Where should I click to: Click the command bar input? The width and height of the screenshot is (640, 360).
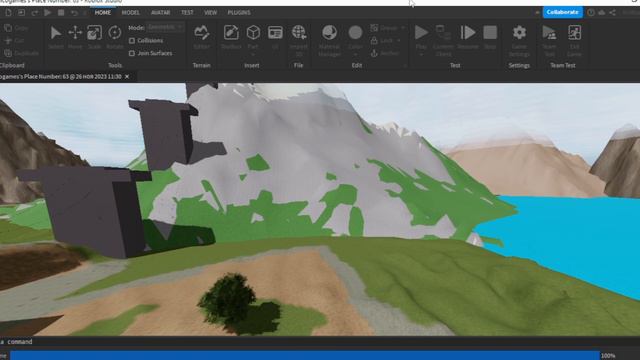(x=320, y=342)
